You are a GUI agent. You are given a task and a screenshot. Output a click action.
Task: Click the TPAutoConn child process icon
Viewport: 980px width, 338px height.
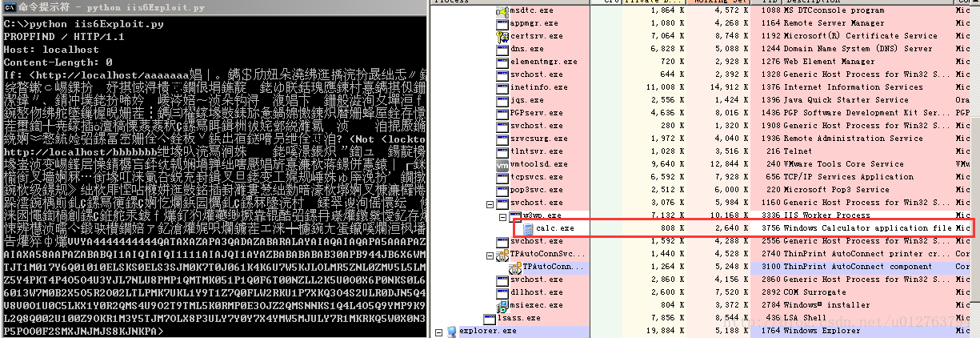coord(515,267)
